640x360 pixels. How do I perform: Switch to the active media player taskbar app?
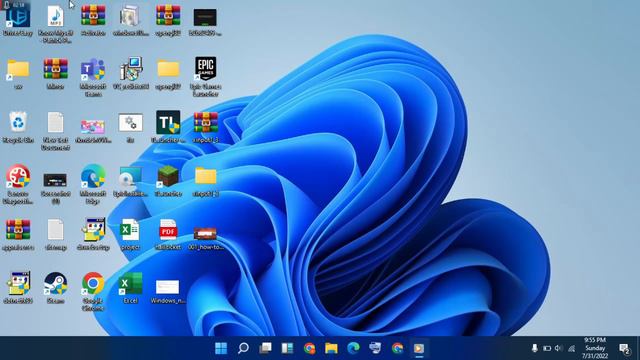point(419,348)
